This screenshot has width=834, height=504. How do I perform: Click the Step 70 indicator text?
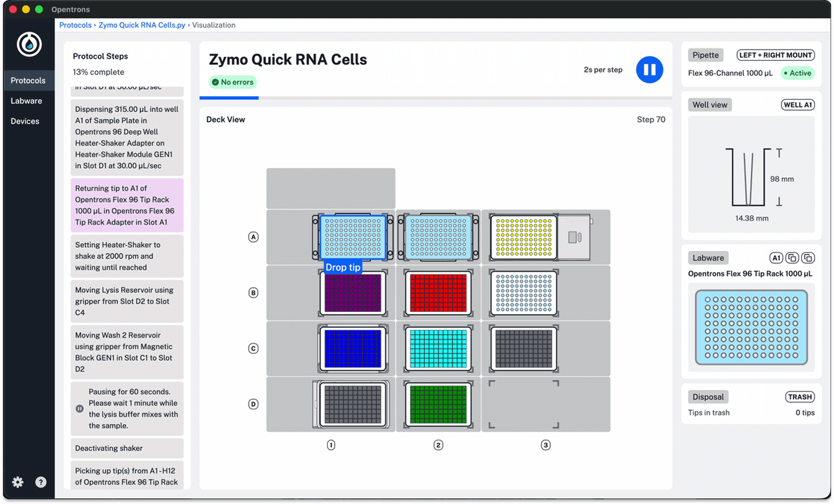(651, 120)
